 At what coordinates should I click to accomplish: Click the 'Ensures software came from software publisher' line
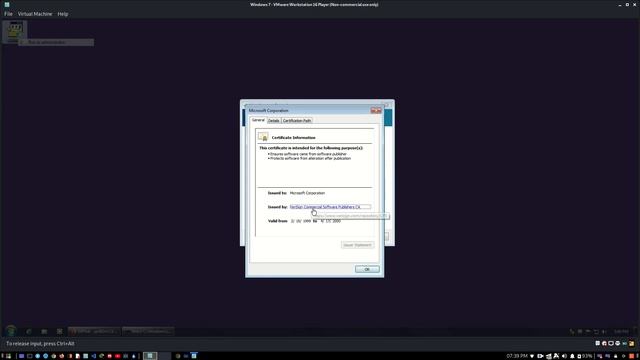(307, 154)
